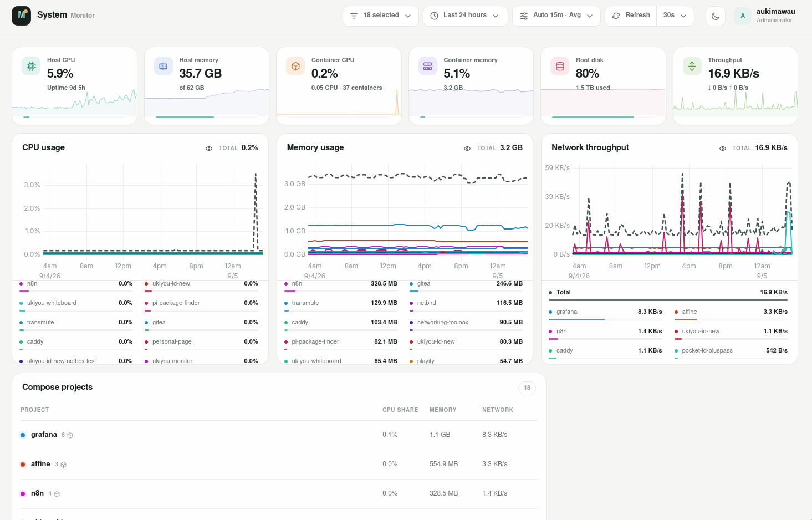Open the grafana compose project
Viewport: 812px width, 520px height.
(279, 435)
